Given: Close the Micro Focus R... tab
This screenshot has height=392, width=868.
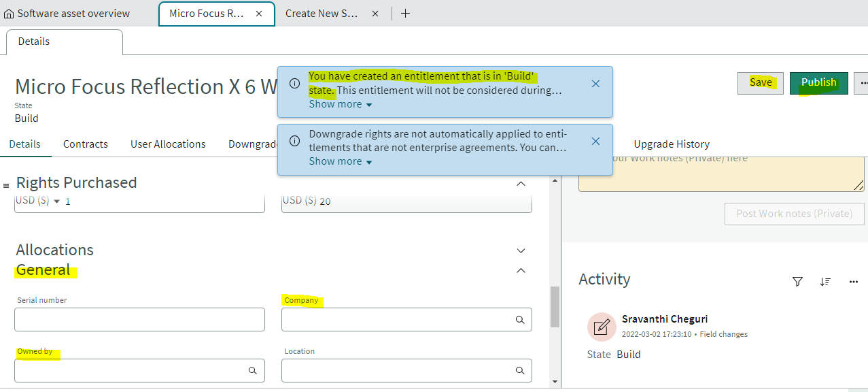Looking at the screenshot, I should 259,14.
